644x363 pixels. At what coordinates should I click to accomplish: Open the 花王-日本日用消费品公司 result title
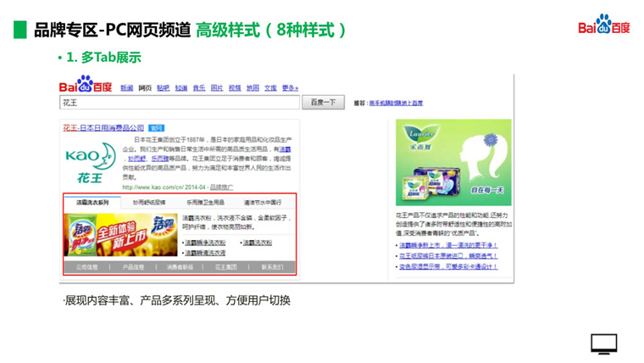[x=103, y=128]
